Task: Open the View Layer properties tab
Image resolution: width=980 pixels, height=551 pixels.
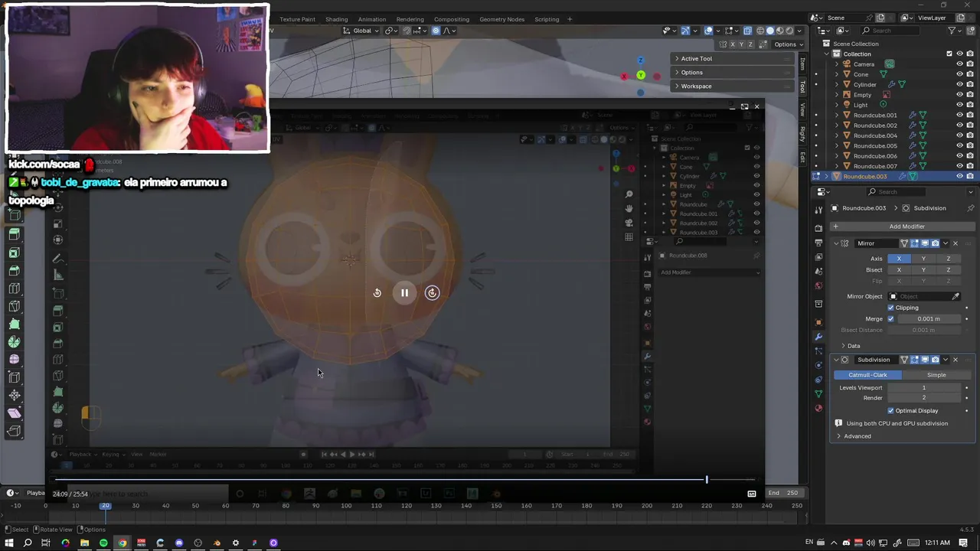Action: tap(818, 257)
